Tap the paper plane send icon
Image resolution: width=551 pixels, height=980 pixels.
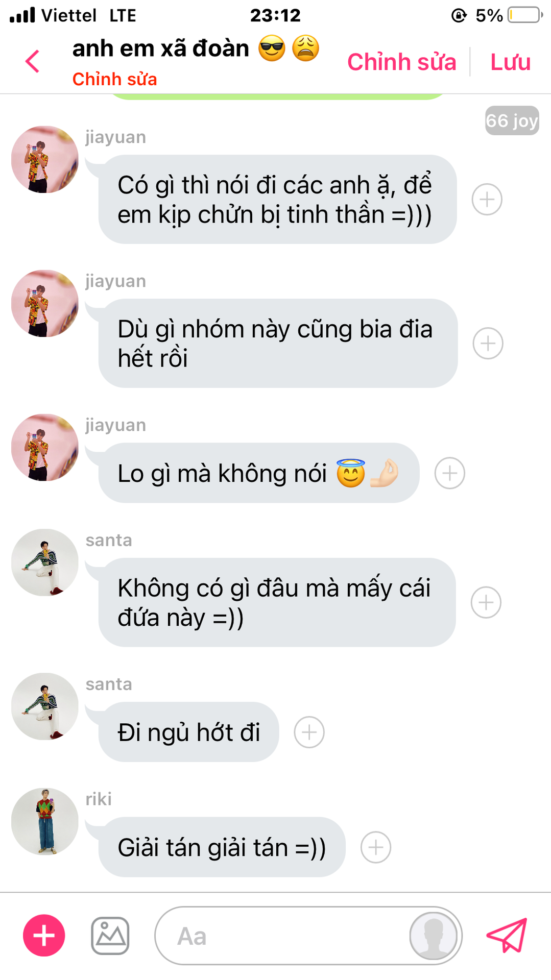tap(507, 935)
